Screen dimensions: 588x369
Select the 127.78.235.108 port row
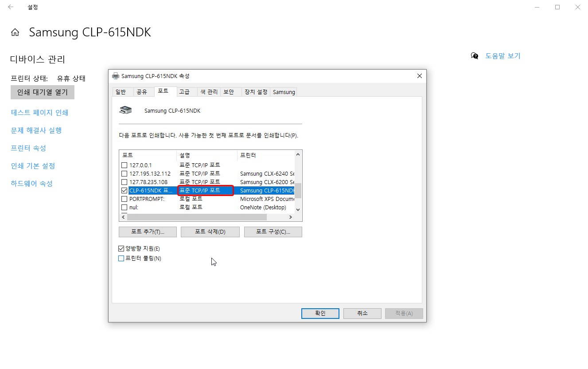click(148, 182)
